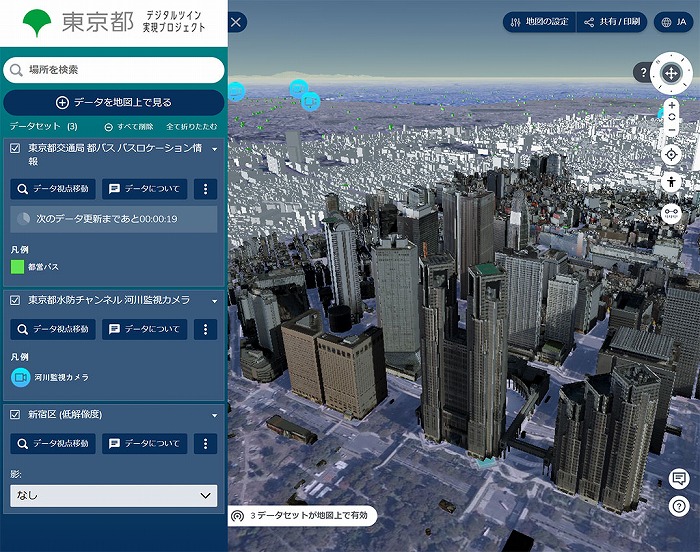
Task: Click in the 場所を検索 search field
Action: [114, 70]
